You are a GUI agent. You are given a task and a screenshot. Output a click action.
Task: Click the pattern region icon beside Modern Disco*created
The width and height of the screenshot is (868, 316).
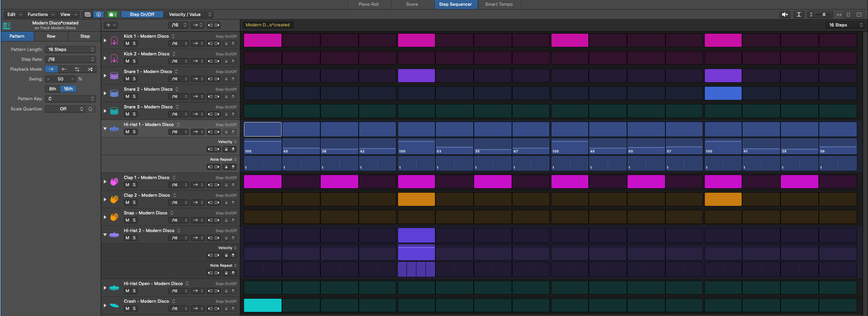point(6,25)
